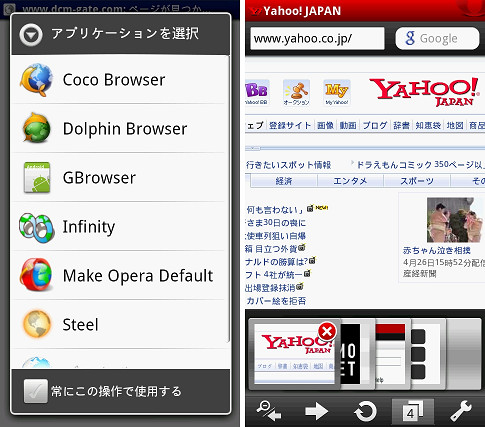Viewport: 485px width, 427px height.
Task: Open the 動画 search category
Action: (348, 125)
